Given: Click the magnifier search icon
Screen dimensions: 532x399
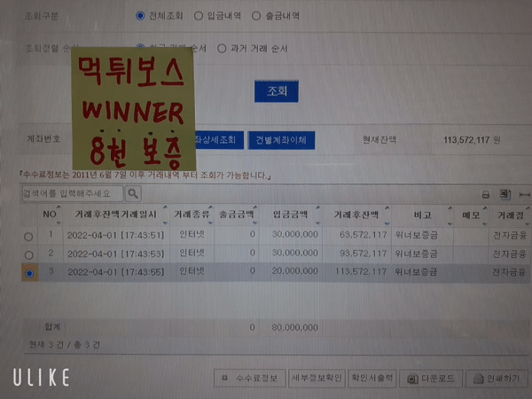Looking at the screenshot, I should [x=133, y=193].
